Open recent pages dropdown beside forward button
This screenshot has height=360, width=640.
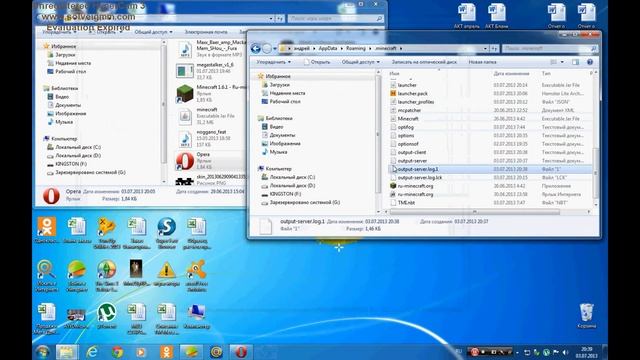pyautogui.click(x=275, y=49)
